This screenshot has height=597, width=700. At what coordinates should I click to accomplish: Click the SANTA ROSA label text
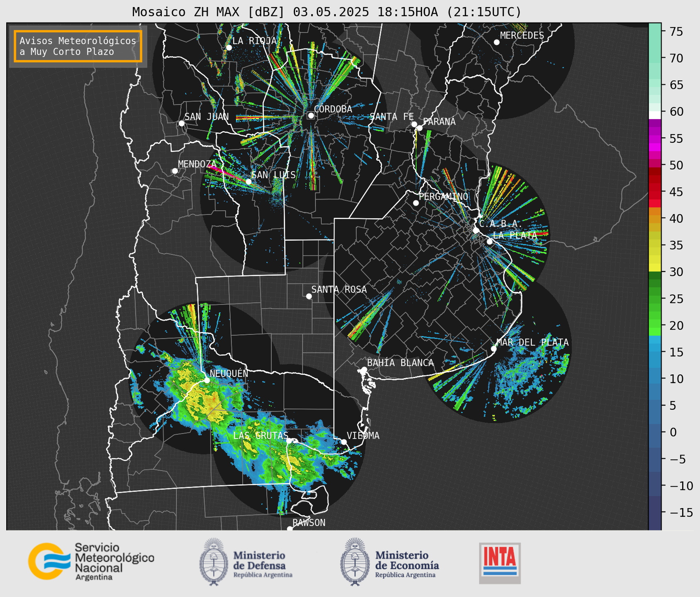click(339, 289)
